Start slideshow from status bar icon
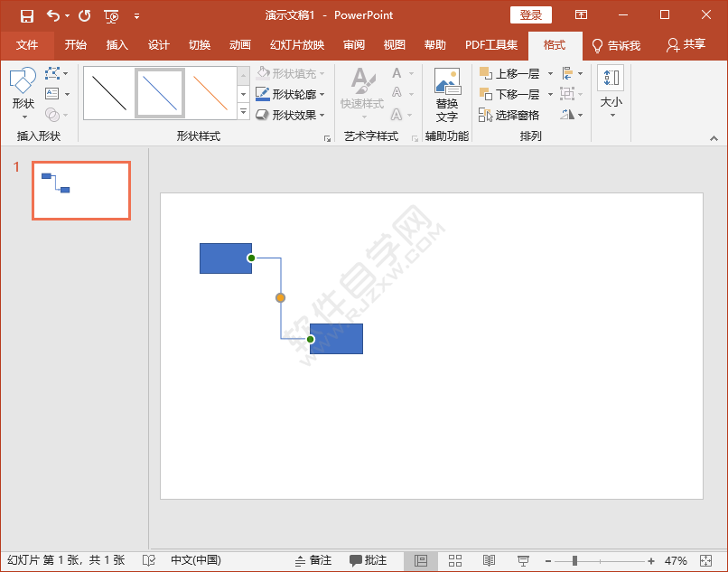 [x=523, y=560]
